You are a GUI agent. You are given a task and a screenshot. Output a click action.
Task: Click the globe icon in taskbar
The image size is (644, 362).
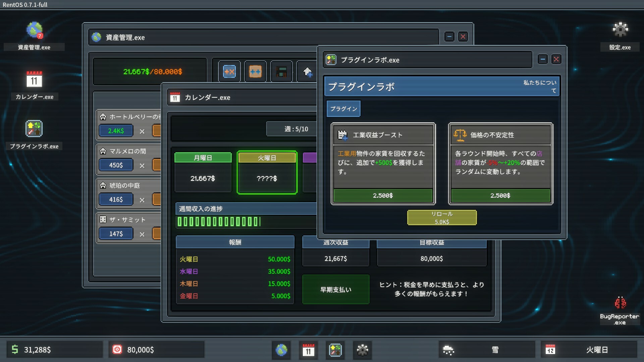281,350
